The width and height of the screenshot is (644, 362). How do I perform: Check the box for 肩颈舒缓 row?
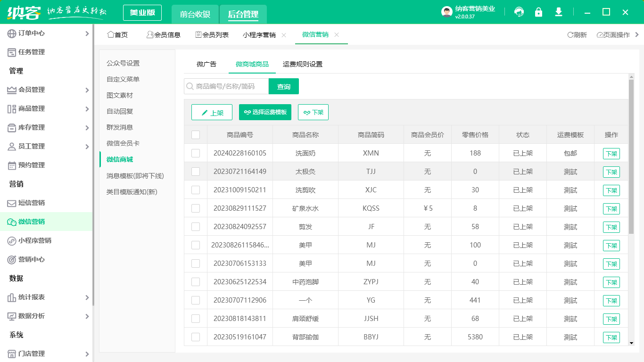pos(196,319)
